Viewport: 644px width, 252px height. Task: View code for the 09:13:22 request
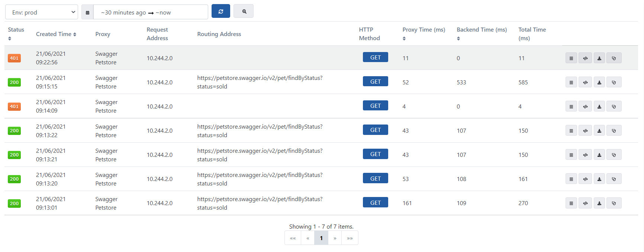585,130
